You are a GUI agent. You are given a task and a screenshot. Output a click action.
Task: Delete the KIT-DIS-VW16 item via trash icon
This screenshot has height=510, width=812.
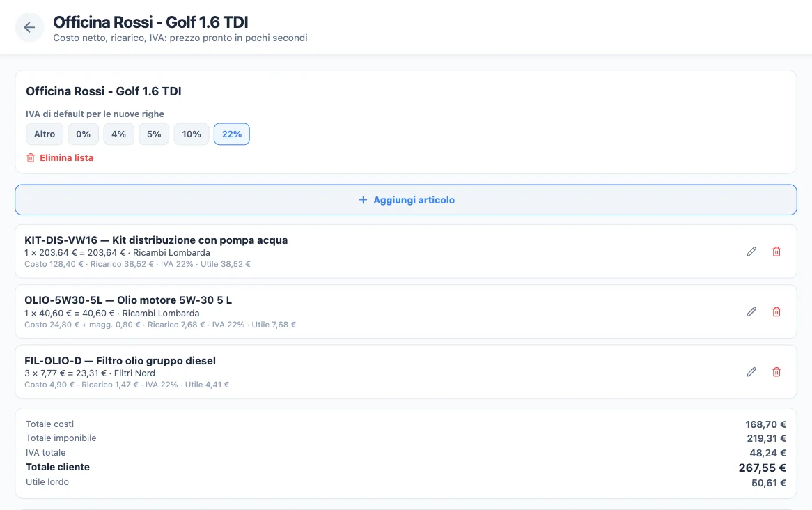776,252
